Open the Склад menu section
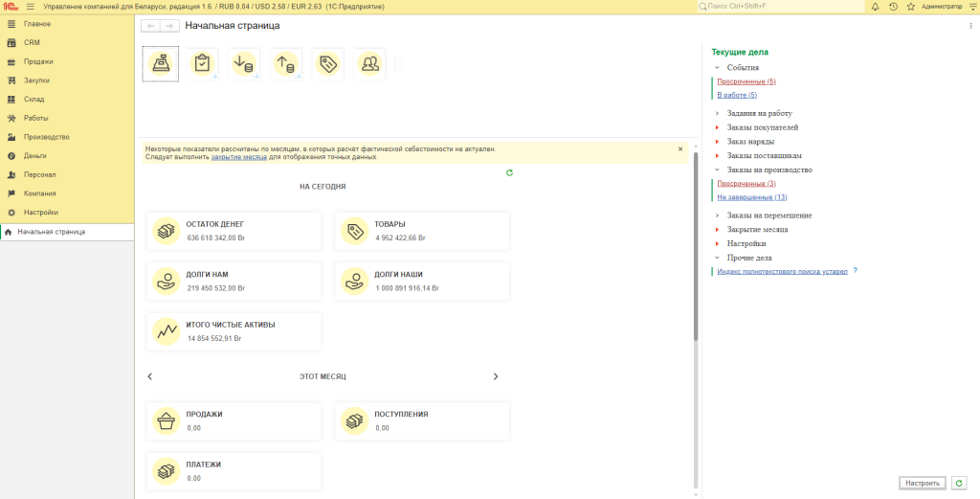Viewport: 980px width, 499px height. click(33, 99)
